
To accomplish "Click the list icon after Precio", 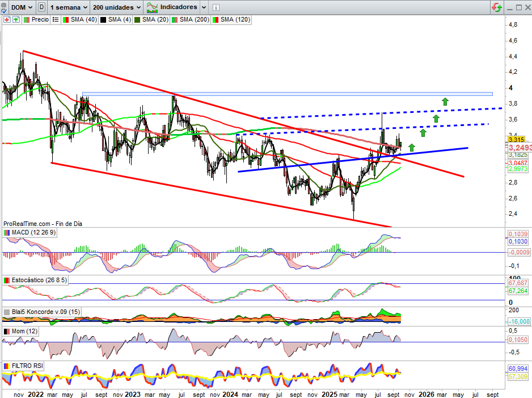I will [55, 19].
